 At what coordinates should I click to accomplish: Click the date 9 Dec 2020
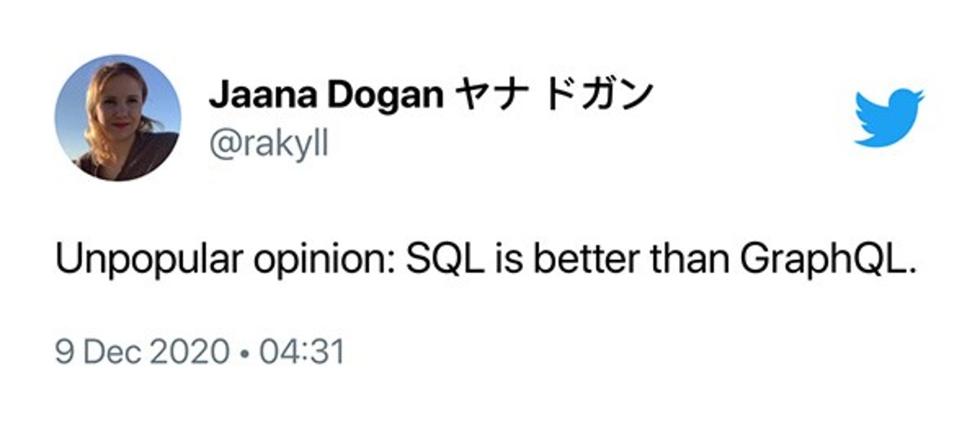(142, 353)
